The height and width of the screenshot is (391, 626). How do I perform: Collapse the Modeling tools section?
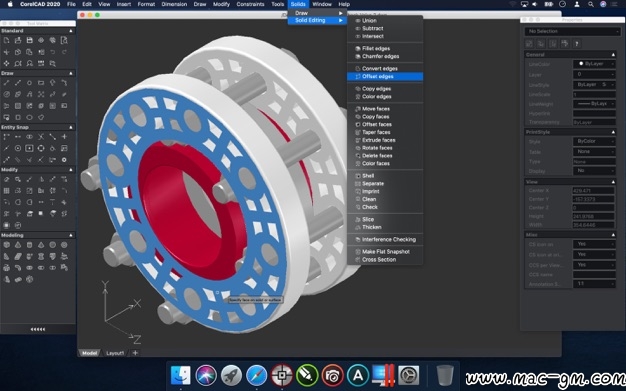click(x=71, y=235)
